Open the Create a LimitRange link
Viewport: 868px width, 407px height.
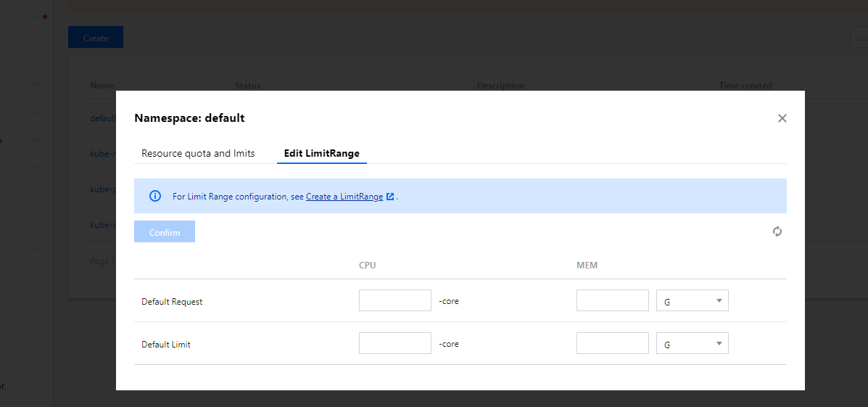pyautogui.click(x=344, y=197)
